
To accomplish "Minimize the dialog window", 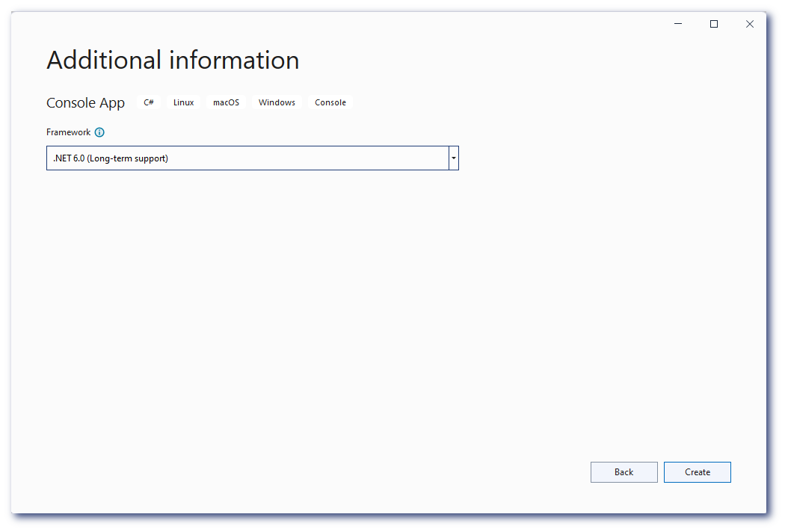I will (678, 24).
